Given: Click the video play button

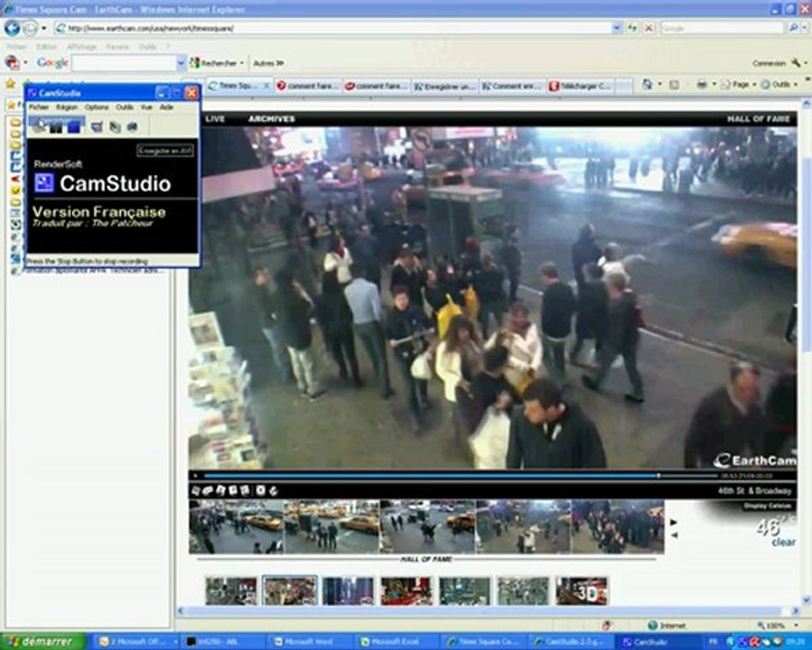Looking at the screenshot, I should coord(195,476).
